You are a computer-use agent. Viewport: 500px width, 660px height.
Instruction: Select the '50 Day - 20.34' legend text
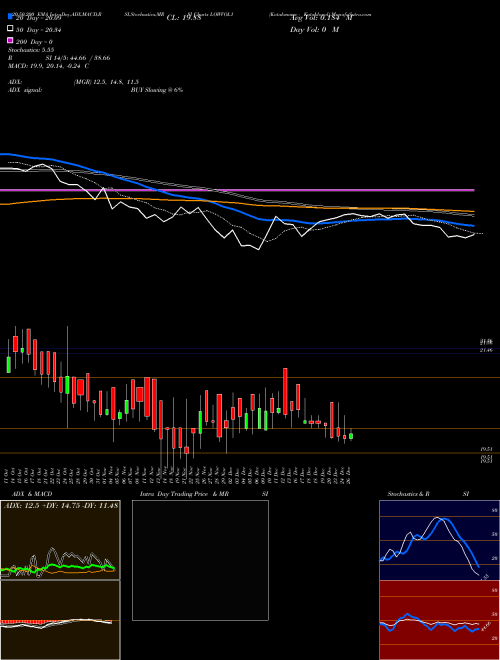[37, 29]
